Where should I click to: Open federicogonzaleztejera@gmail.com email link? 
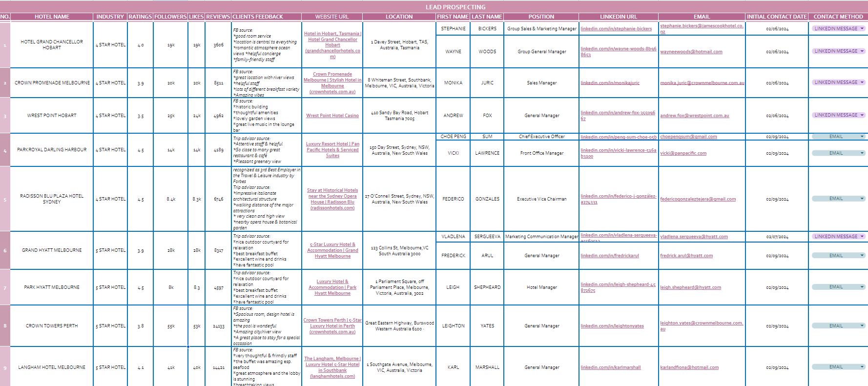point(698,199)
